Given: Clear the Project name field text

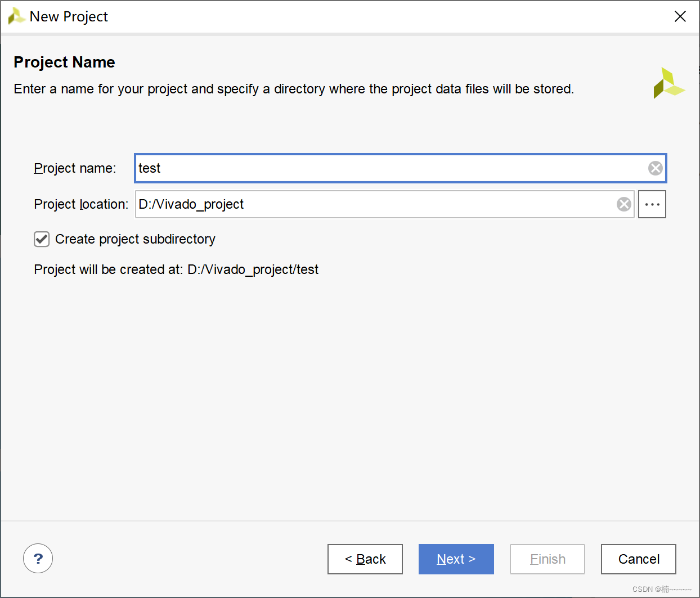Looking at the screenshot, I should pyautogui.click(x=655, y=168).
